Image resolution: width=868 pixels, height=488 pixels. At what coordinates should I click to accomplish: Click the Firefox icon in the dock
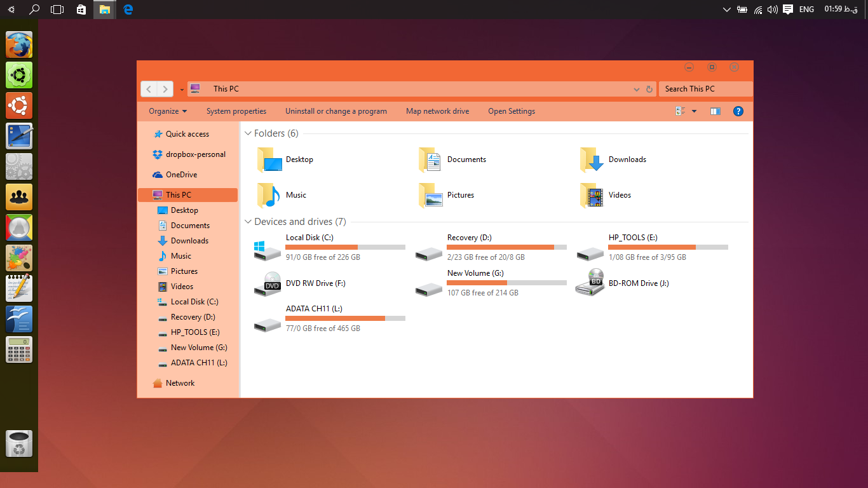coord(18,44)
